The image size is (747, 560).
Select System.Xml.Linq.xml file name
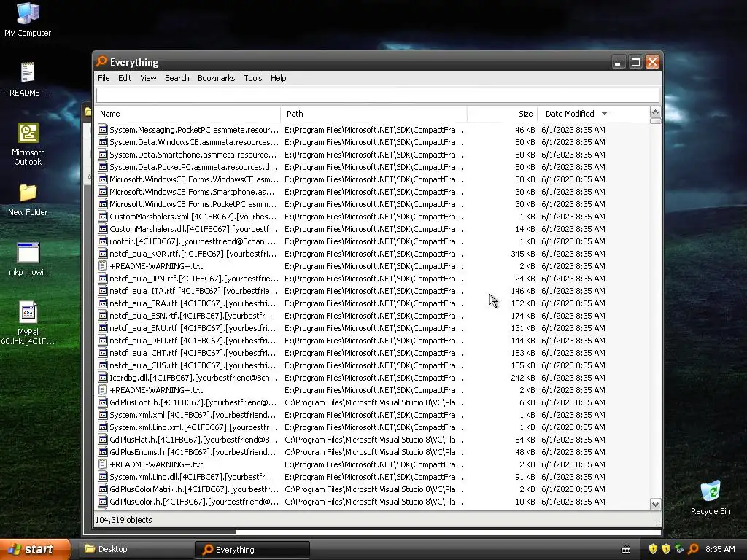click(193, 427)
